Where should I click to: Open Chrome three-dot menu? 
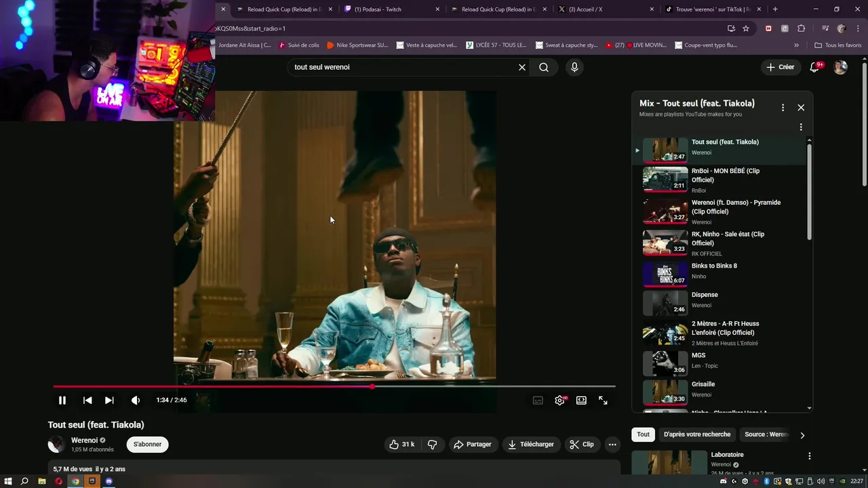[858, 28]
